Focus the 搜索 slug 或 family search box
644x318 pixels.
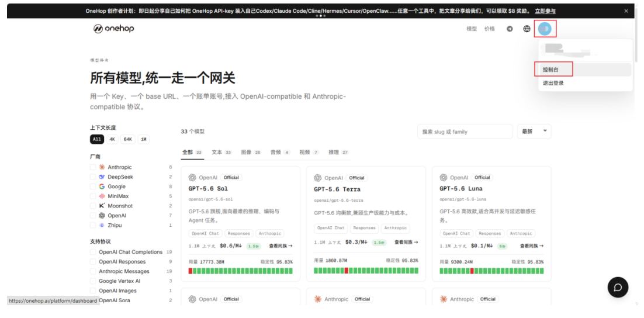[465, 132]
